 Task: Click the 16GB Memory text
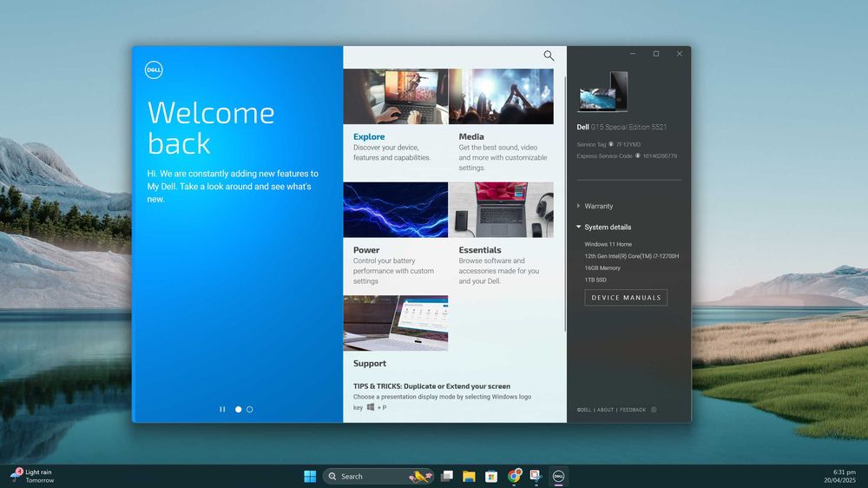point(602,268)
